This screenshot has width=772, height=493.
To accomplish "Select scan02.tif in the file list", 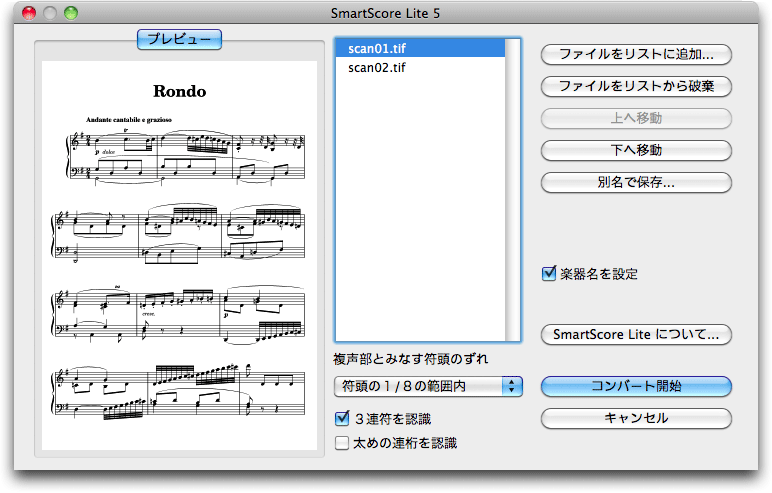I will pyautogui.click(x=420, y=67).
